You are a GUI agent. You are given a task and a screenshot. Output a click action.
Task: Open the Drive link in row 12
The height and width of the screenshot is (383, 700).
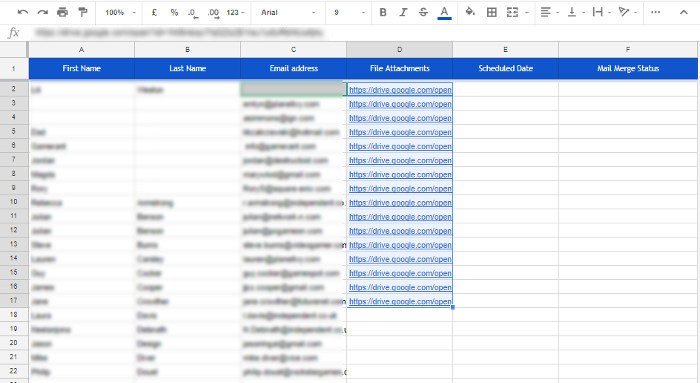point(400,231)
